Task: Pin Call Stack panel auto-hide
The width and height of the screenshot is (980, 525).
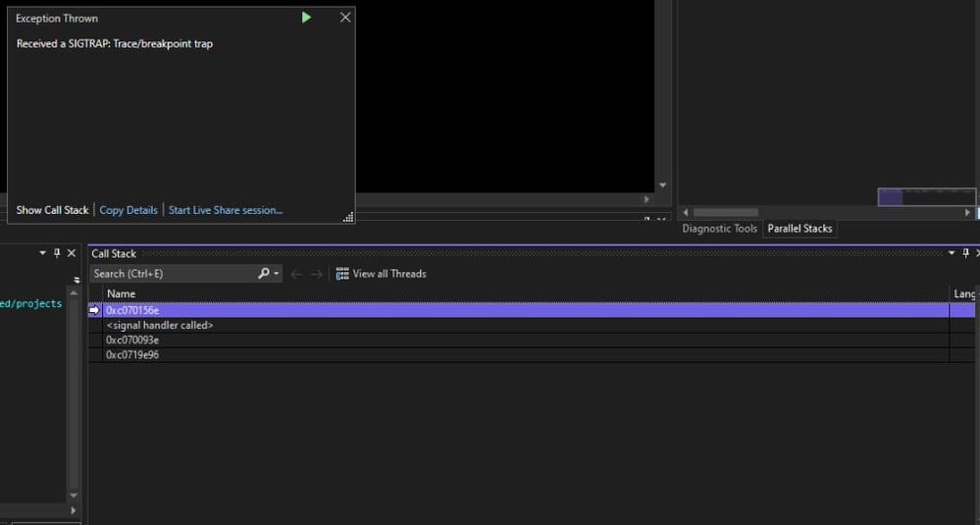Action: 965,253
